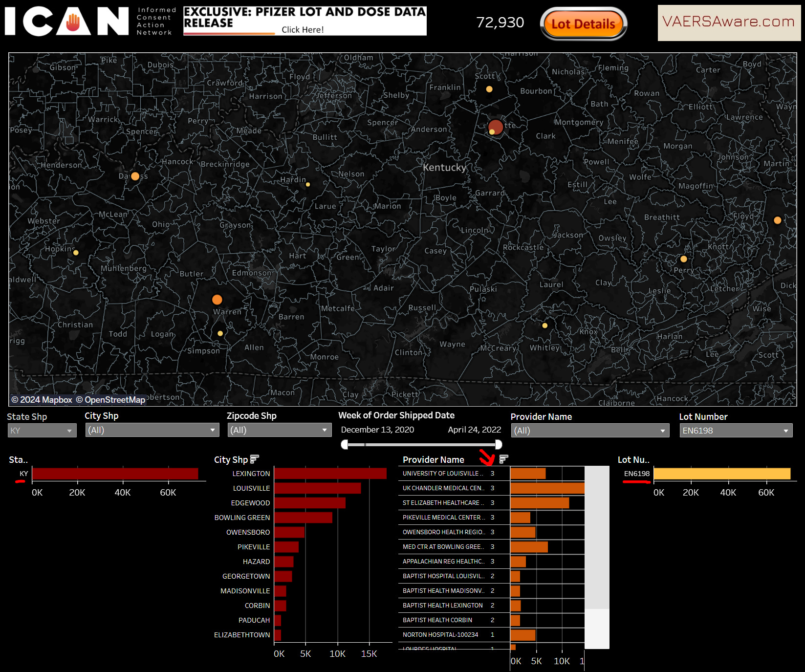Select the OWENSBORO HEALTH REGIO provider row
This screenshot has height=672, width=805.
[491, 532]
